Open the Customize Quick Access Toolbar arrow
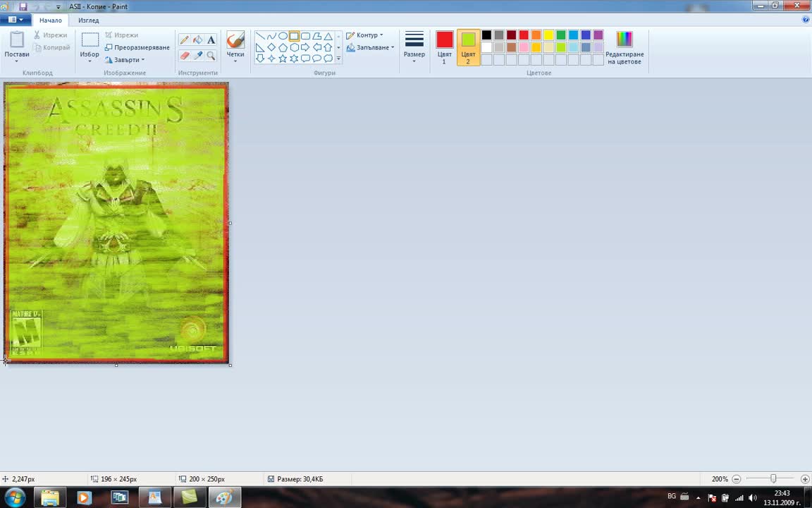812x508 pixels. point(58,7)
